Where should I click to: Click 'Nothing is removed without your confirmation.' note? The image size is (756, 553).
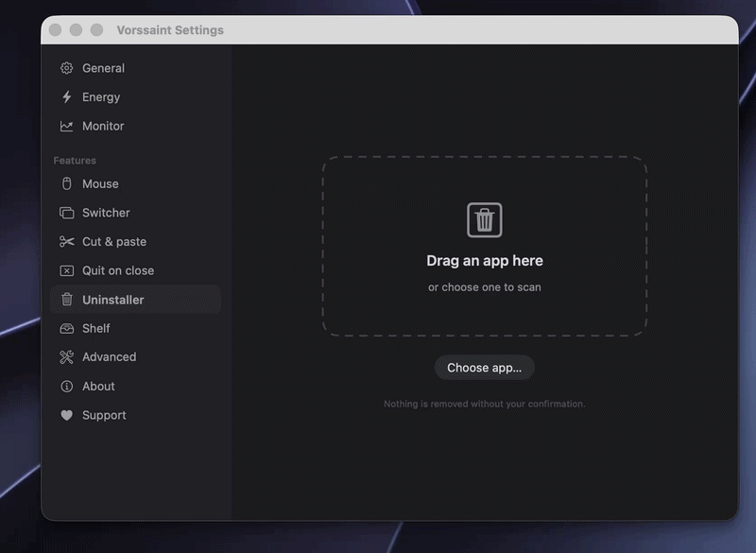point(485,404)
